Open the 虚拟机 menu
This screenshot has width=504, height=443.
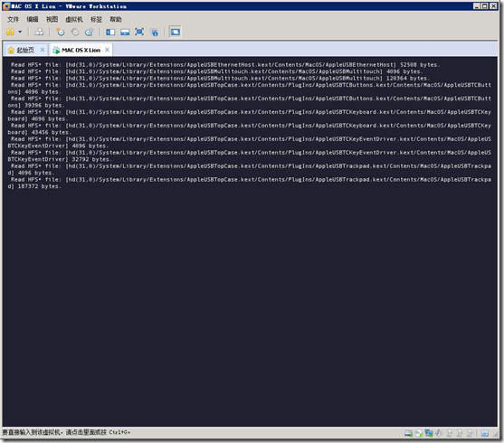[x=74, y=19]
